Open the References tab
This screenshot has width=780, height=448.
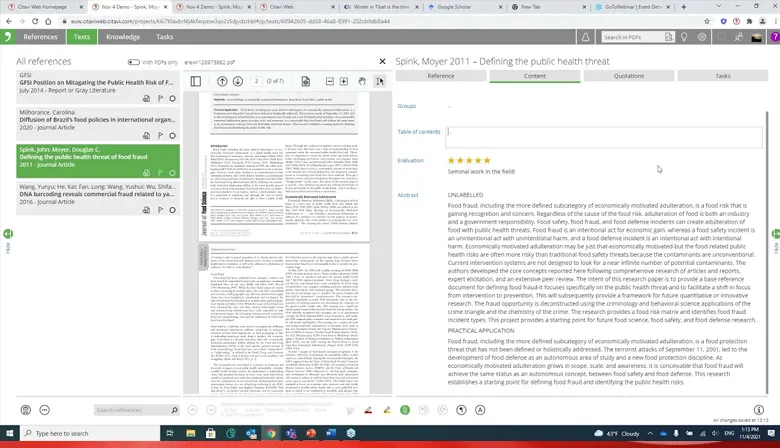pyautogui.click(x=40, y=37)
